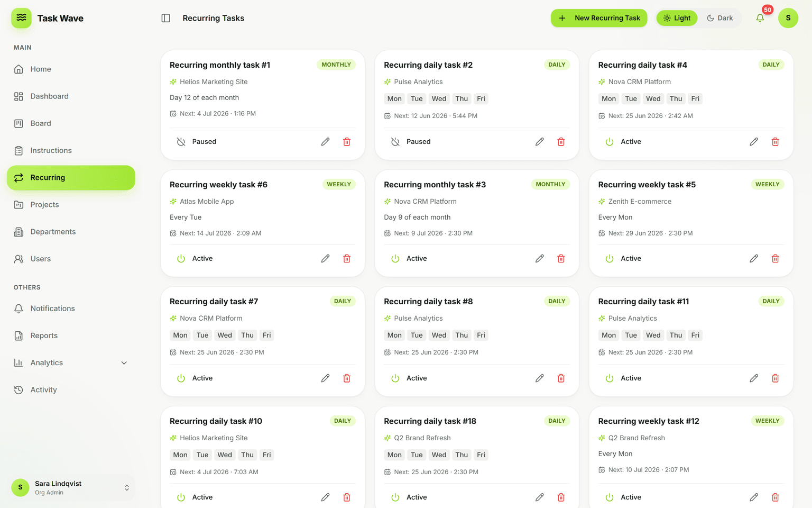Click 'Every Tue' on weekly task #6
Viewport: 812px width, 508px height.
point(186,217)
